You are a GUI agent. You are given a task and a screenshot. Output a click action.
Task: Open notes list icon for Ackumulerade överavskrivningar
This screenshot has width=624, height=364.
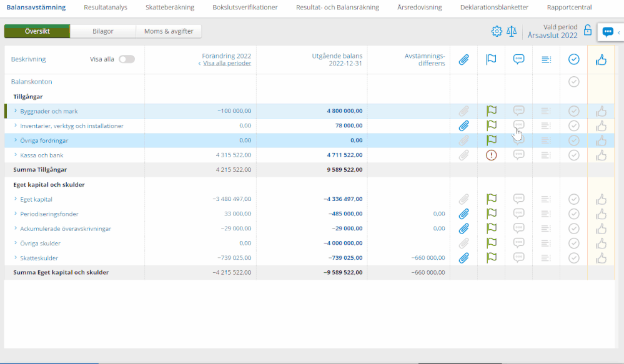(x=546, y=229)
